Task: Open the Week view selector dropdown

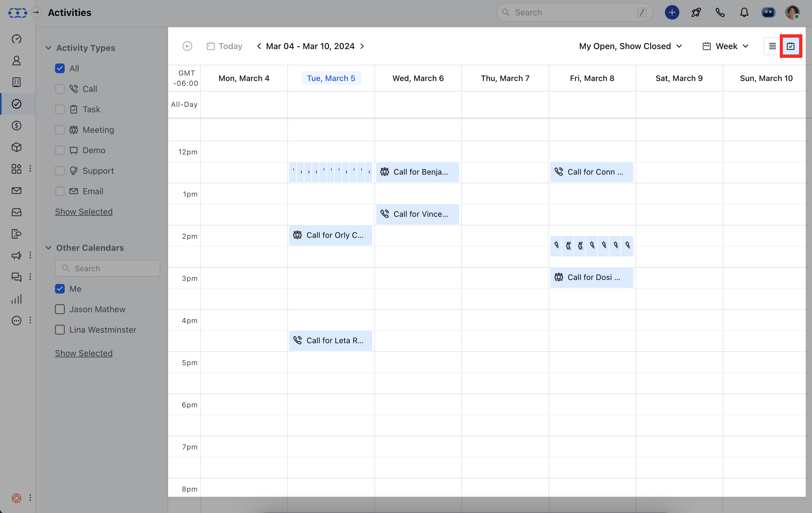Action: tap(725, 46)
